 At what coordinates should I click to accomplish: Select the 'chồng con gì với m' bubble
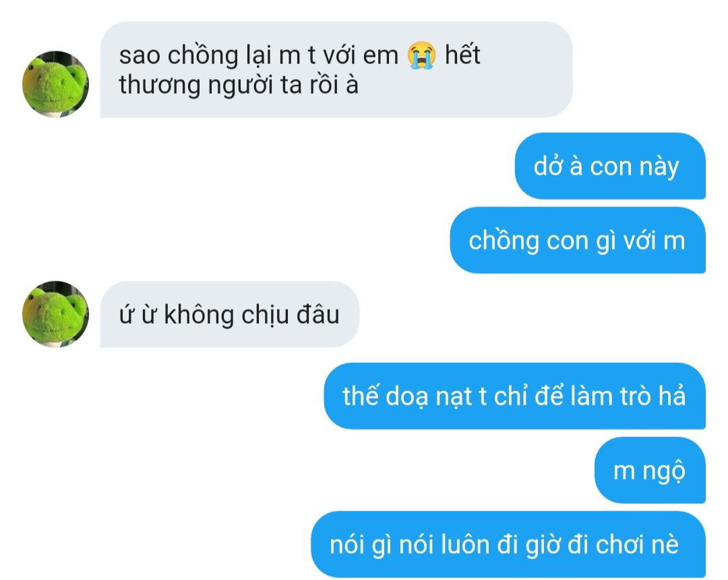[x=578, y=240]
